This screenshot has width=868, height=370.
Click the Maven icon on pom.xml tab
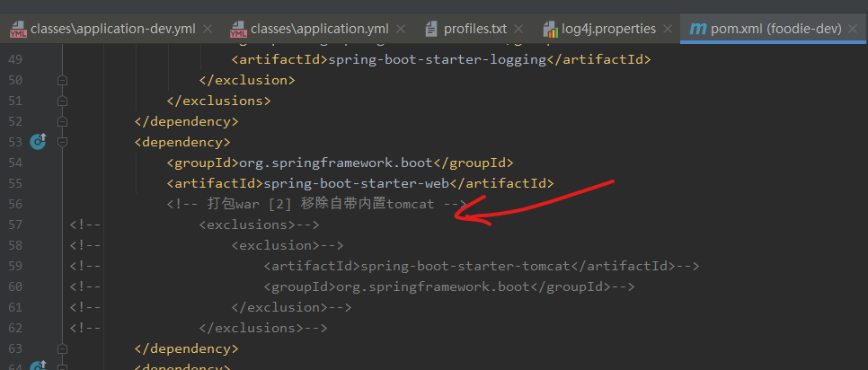[697, 29]
